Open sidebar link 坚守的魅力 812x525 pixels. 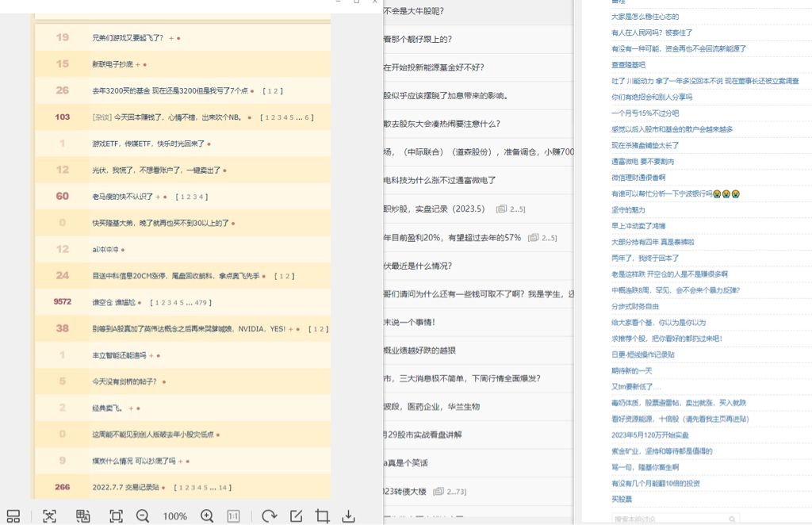pos(628,209)
